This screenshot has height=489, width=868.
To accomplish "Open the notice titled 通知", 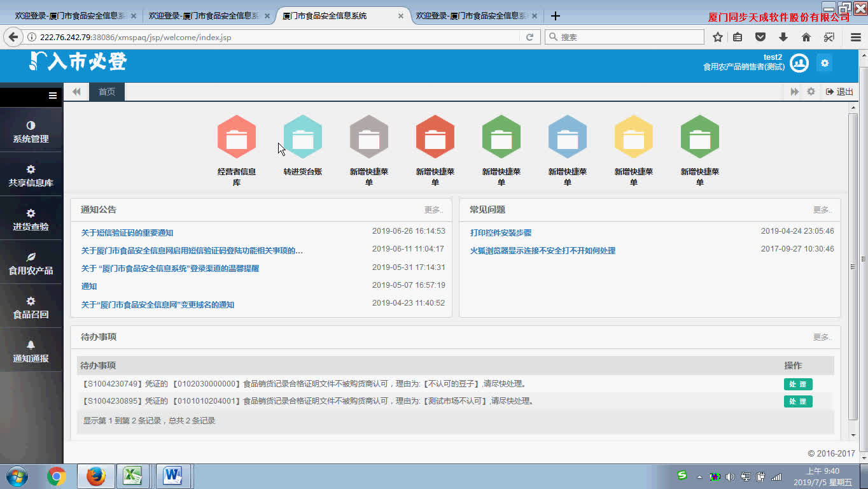I will pos(89,287).
